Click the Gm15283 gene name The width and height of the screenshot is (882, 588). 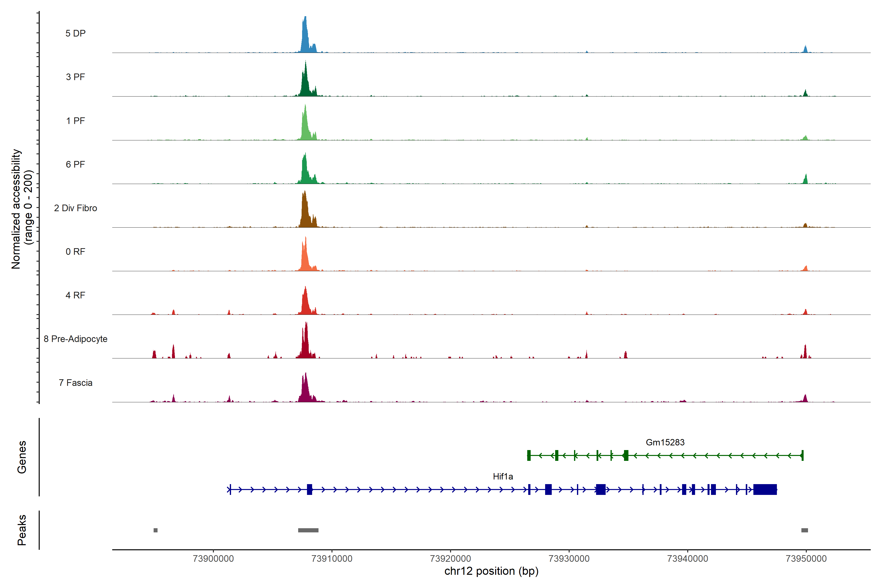pyautogui.click(x=665, y=442)
